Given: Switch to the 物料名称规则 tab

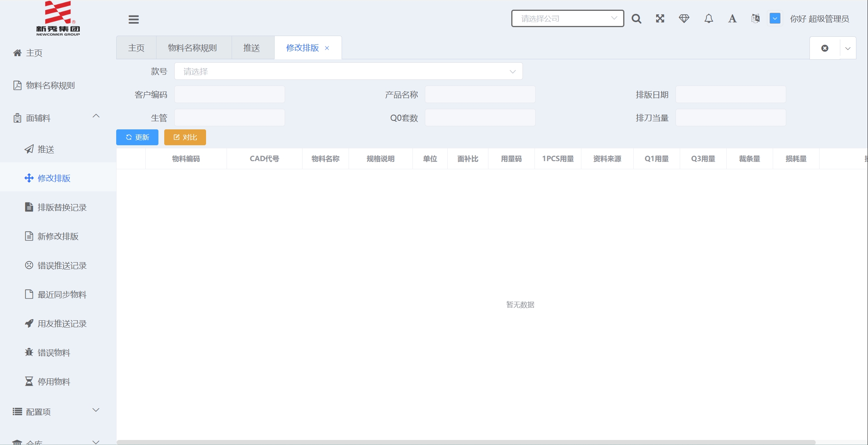Looking at the screenshot, I should 193,48.
